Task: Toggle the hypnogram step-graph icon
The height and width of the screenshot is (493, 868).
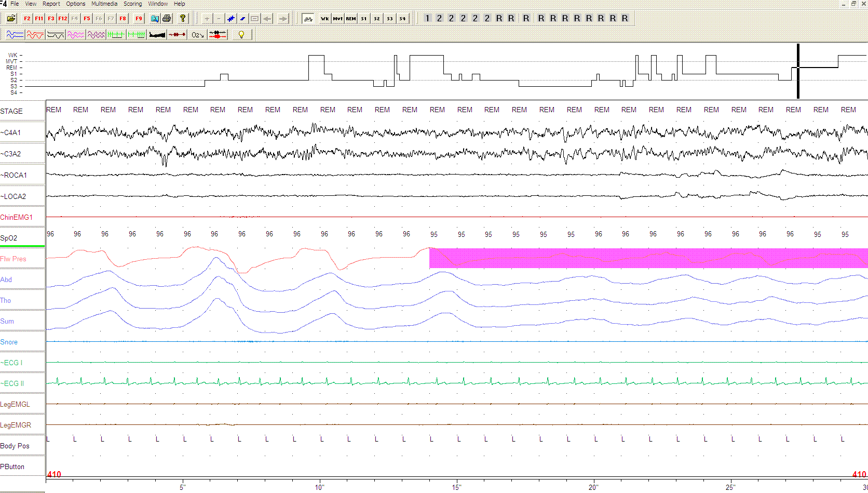Action: 308,19
